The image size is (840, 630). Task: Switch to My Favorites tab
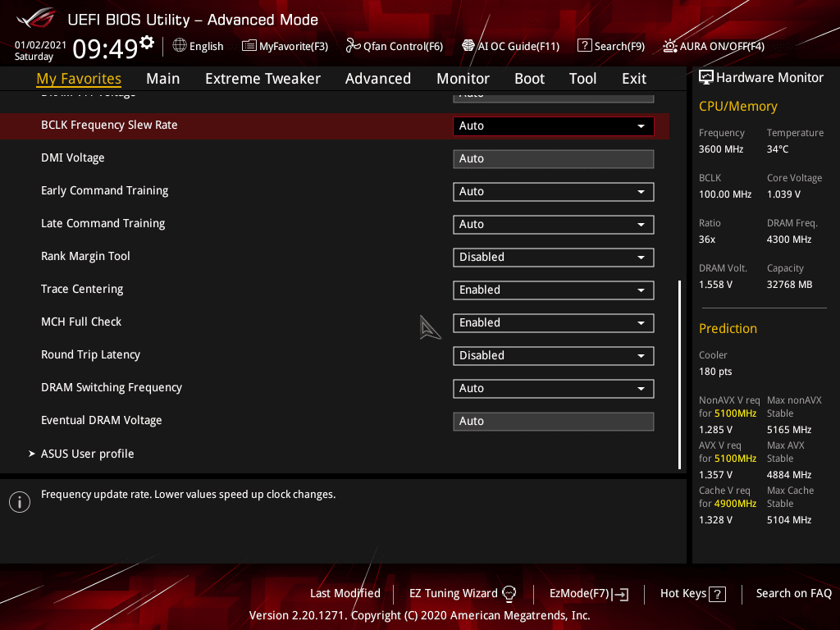(79, 78)
